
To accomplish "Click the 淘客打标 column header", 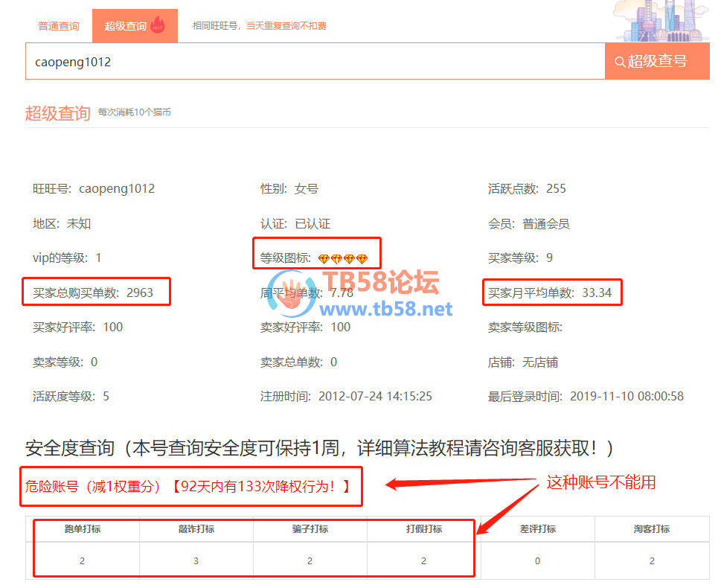I will pyautogui.click(x=651, y=529).
